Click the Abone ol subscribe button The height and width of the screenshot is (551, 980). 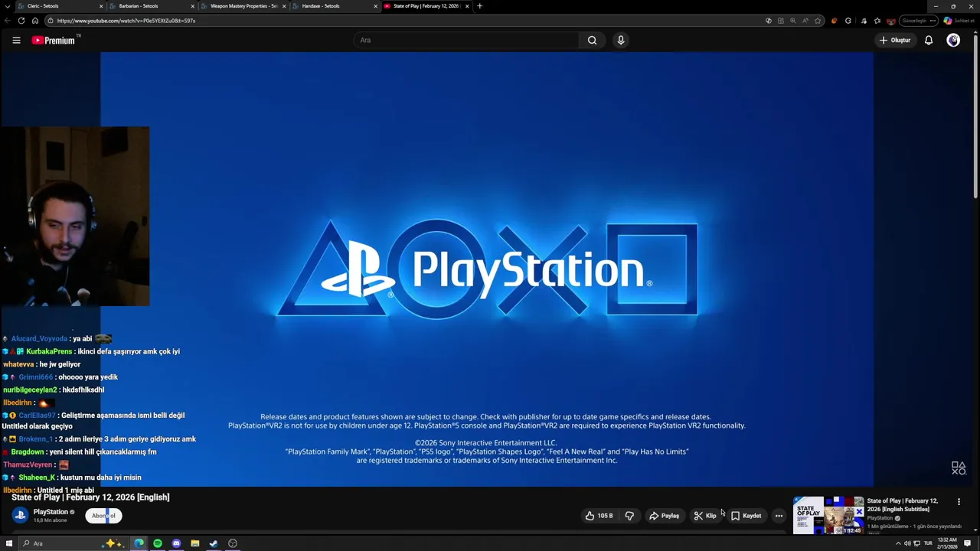tap(103, 516)
